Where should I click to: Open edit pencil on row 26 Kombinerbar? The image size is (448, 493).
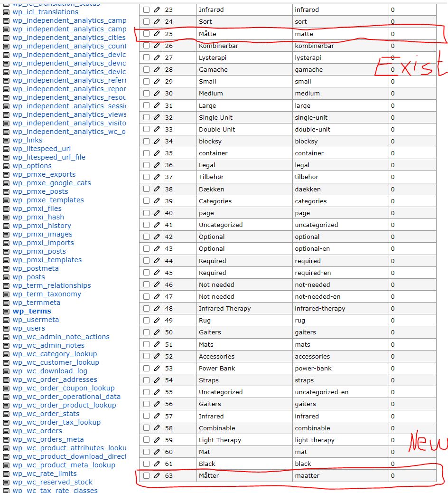(x=157, y=46)
